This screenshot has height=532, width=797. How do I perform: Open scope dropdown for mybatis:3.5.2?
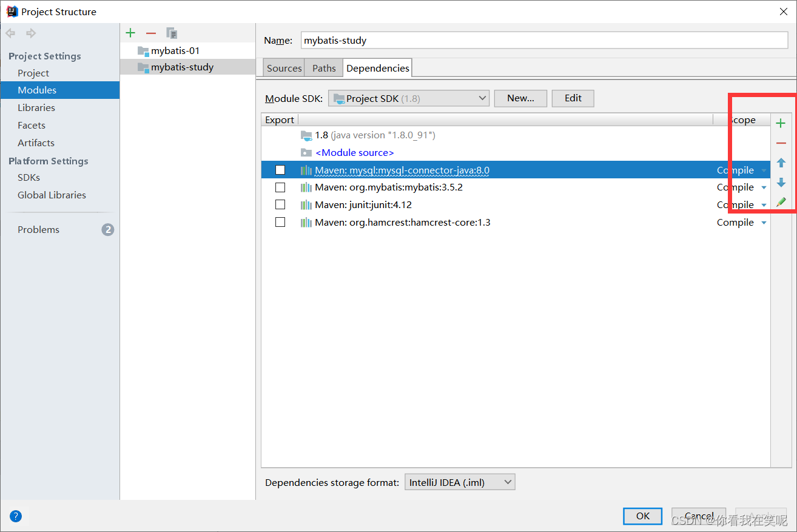pos(764,188)
